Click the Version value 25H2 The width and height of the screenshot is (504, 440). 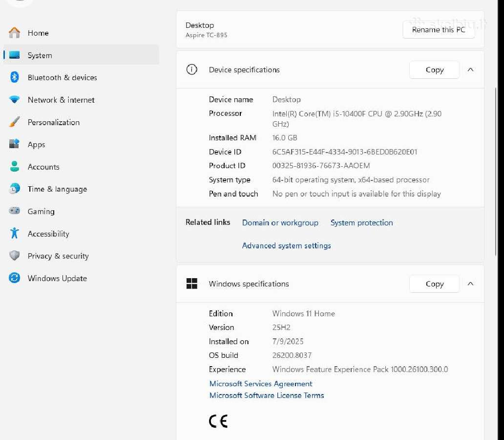click(x=281, y=328)
